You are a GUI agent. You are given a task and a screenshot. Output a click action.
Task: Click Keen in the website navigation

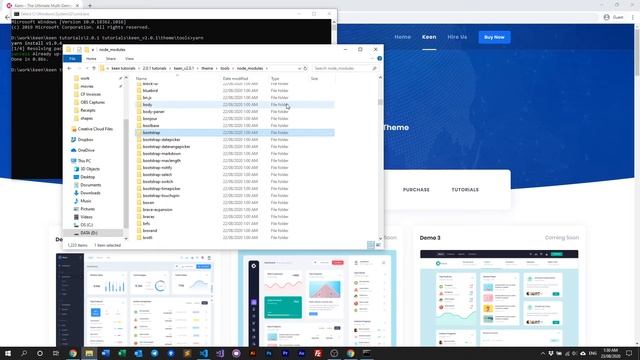coord(429,37)
